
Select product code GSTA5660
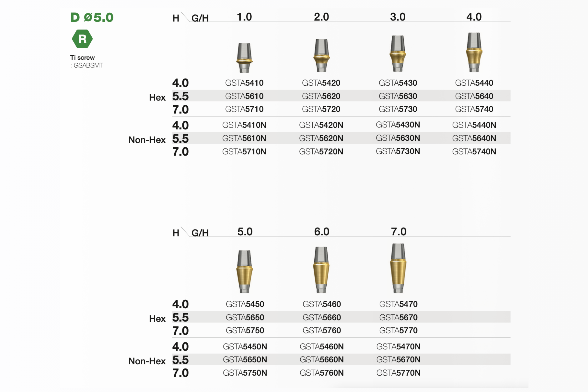(x=321, y=317)
